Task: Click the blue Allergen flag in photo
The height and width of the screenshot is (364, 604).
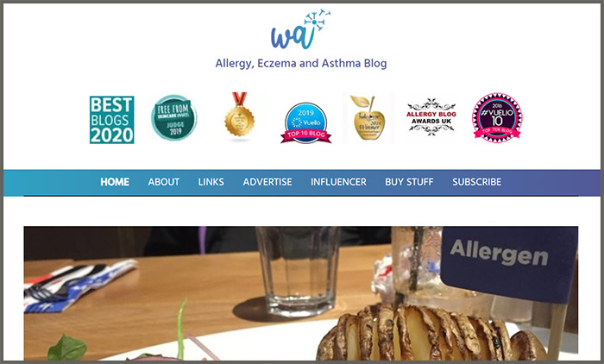Action: tap(509, 263)
